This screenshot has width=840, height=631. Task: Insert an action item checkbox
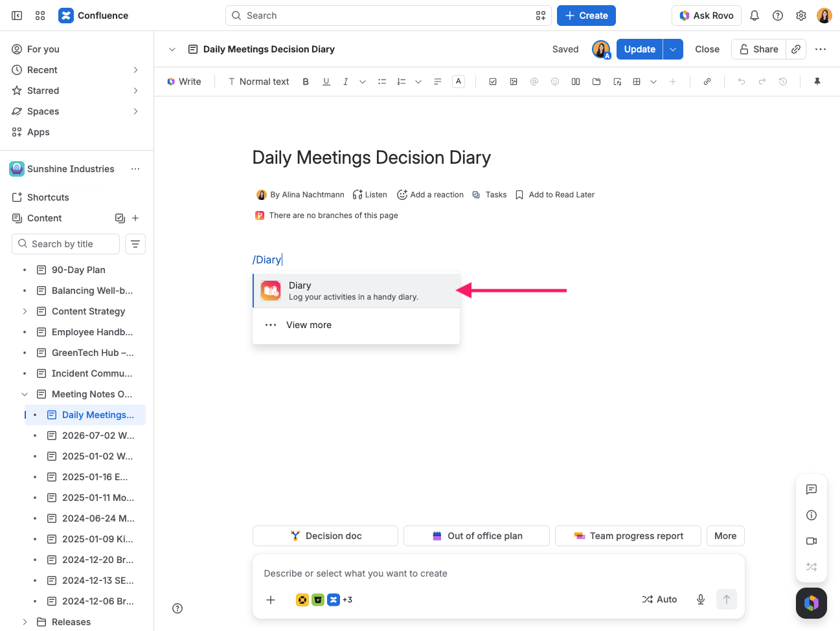tap(493, 82)
